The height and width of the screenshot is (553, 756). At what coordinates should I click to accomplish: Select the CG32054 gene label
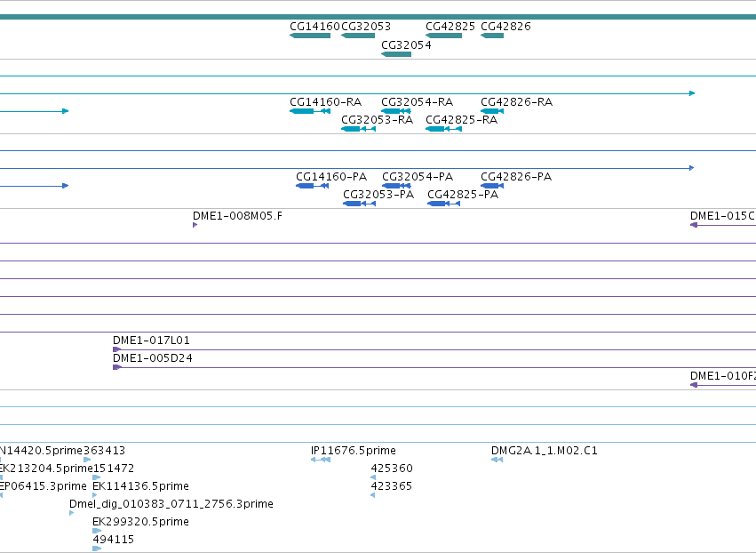coord(407,44)
